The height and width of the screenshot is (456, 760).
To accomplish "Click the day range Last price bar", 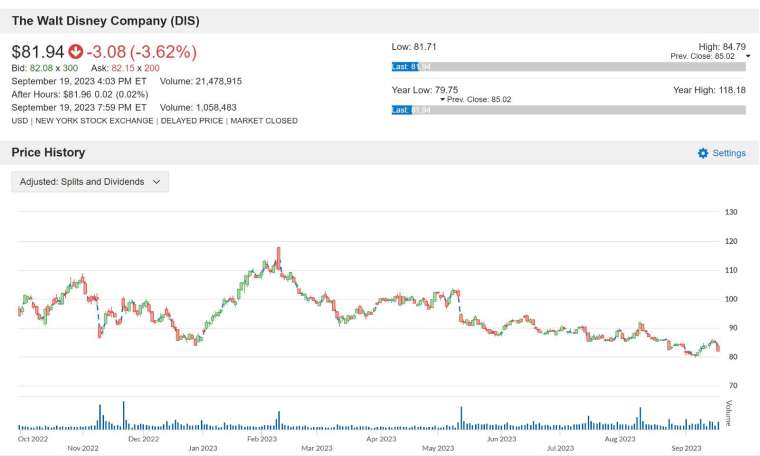I will point(569,67).
